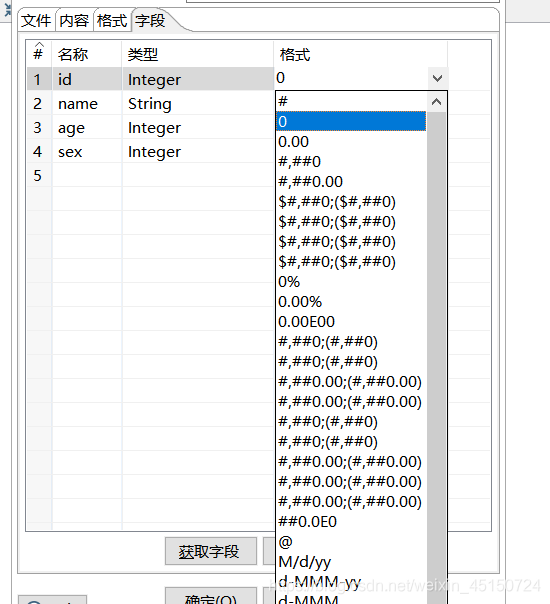Choose the #,##0.00 format option

(x=351, y=181)
